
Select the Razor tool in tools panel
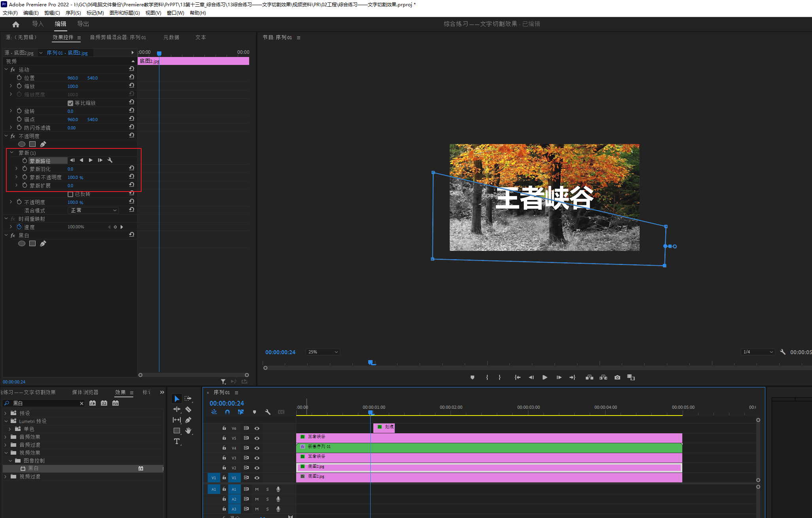pos(188,409)
